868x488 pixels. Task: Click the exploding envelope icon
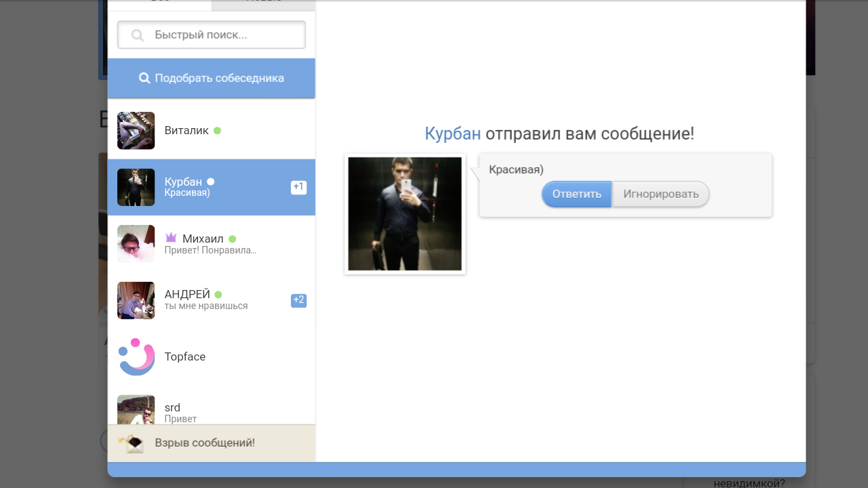click(x=132, y=443)
